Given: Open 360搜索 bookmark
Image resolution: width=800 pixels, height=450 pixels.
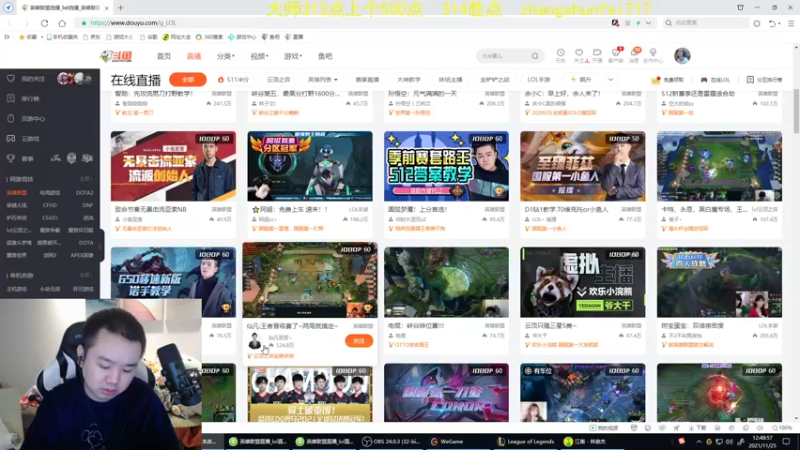Looking at the screenshot, I should 209,37.
